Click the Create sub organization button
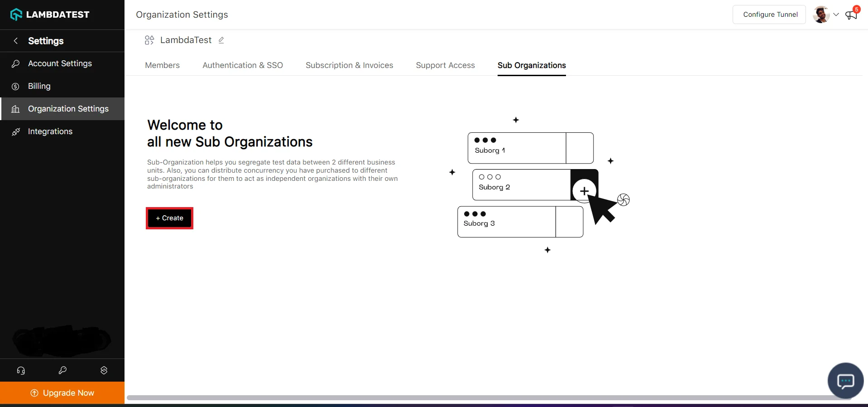 (169, 218)
